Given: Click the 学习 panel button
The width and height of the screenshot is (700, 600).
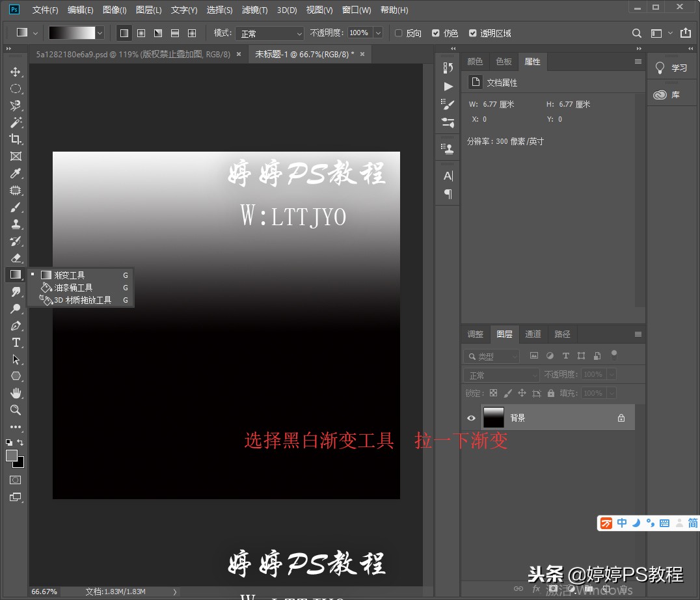Looking at the screenshot, I should click(672, 68).
